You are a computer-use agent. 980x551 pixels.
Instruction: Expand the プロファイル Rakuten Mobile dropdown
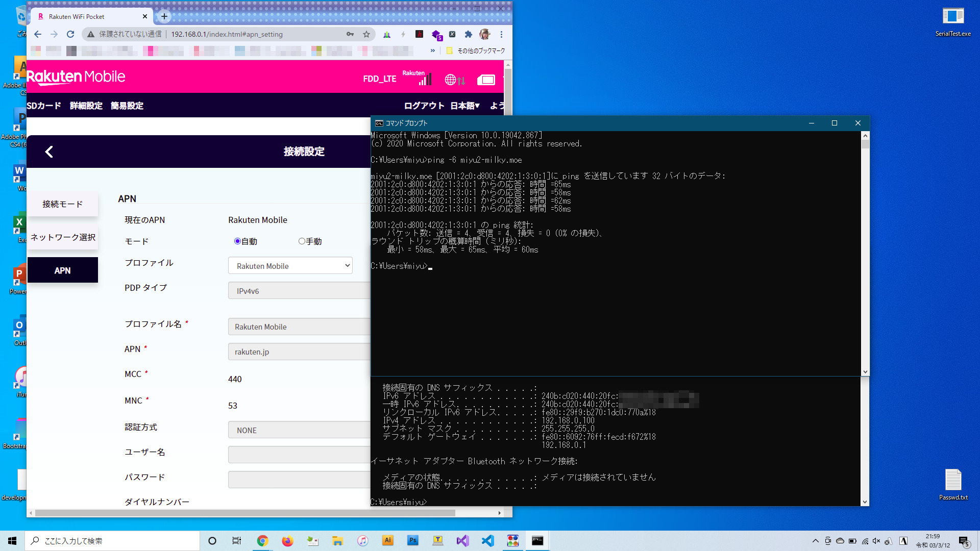tap(290, 266)
